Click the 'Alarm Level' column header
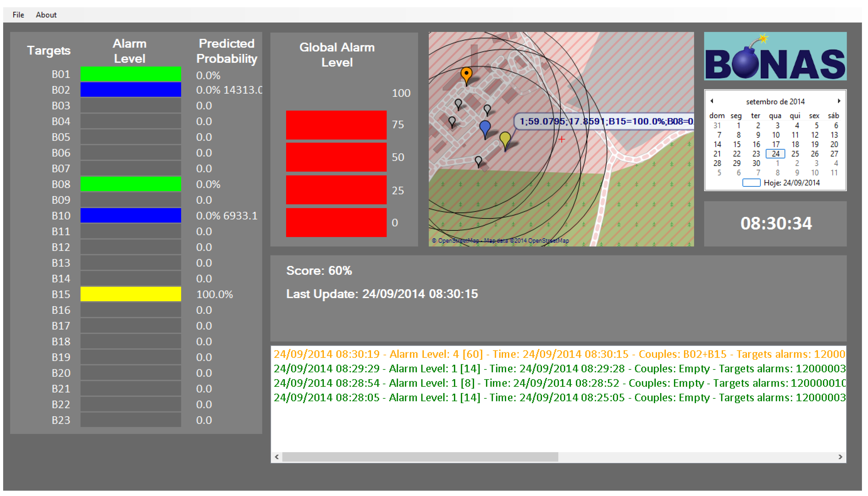The width and height of the screenshot is (868, 496). pyautogui.click(x=129, y=51)
